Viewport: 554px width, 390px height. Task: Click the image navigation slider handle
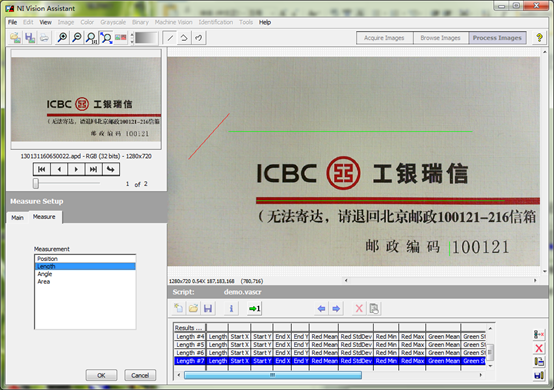coord(36,183)
